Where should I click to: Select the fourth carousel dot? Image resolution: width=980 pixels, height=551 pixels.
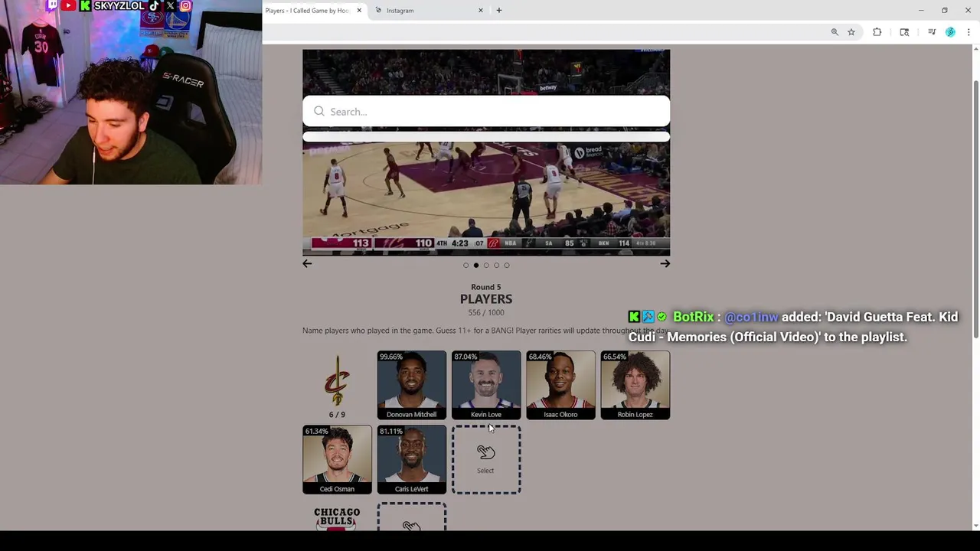[x=496, y=266]
